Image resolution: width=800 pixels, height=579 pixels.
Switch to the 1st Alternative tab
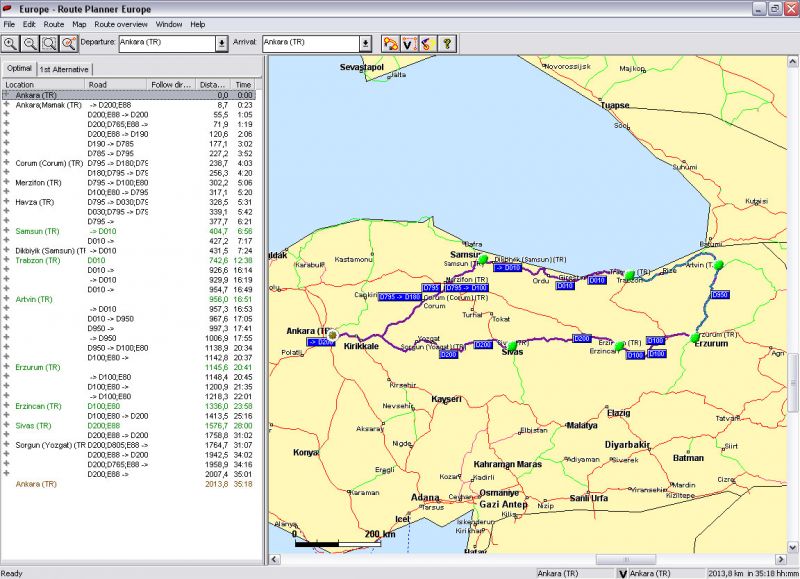point(64,69)
